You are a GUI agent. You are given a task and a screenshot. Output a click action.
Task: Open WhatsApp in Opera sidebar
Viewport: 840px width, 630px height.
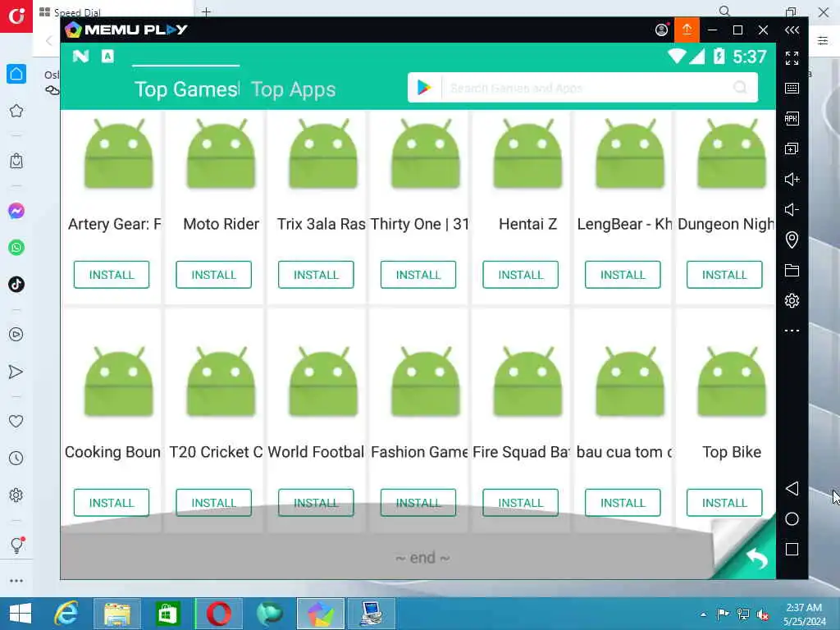point(16,248)
